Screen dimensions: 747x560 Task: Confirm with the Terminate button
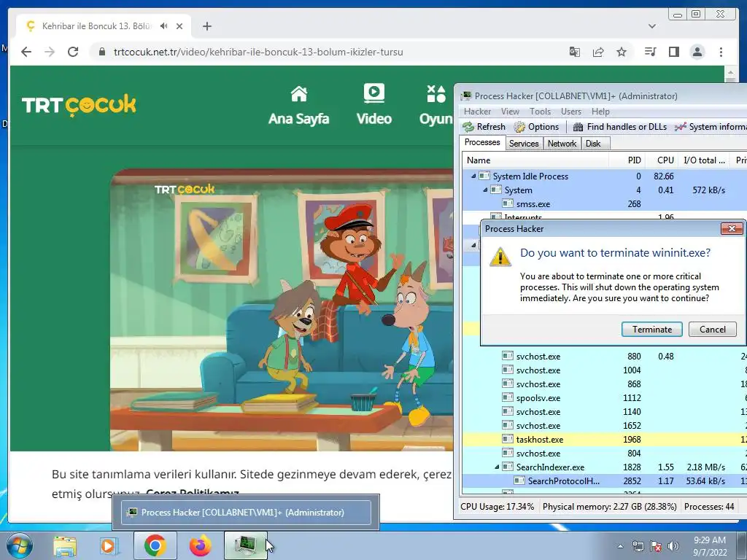651,329
